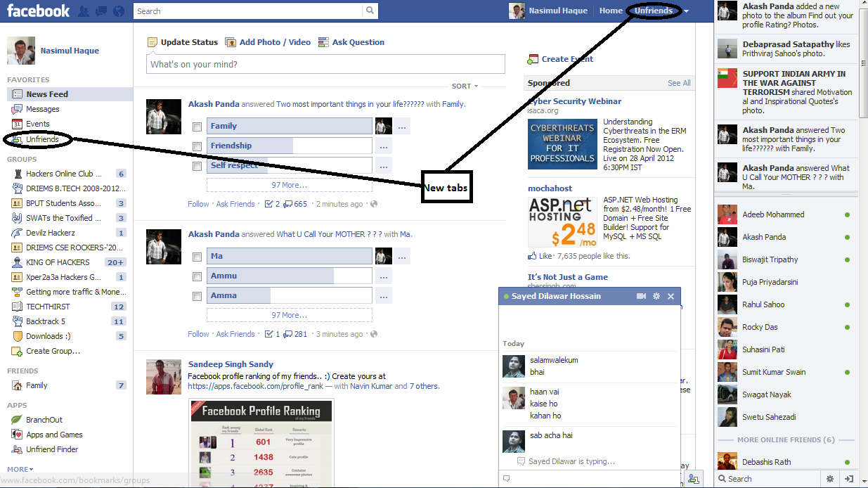Screen dimensions: 868x488
Task: Open options button next to Friendship answer
Action: [383, 146]
